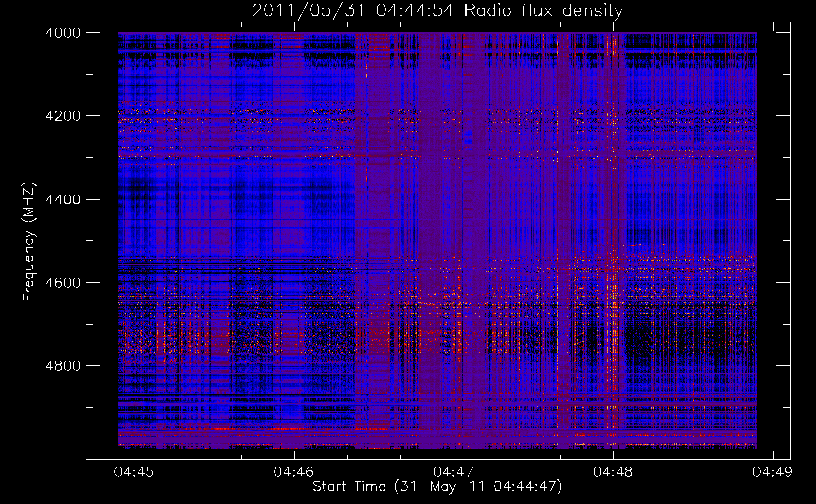This screenshot has height=504, width=816.
Task: Select the 4400 frequency axis label
Action: click(x=63, y=200)
